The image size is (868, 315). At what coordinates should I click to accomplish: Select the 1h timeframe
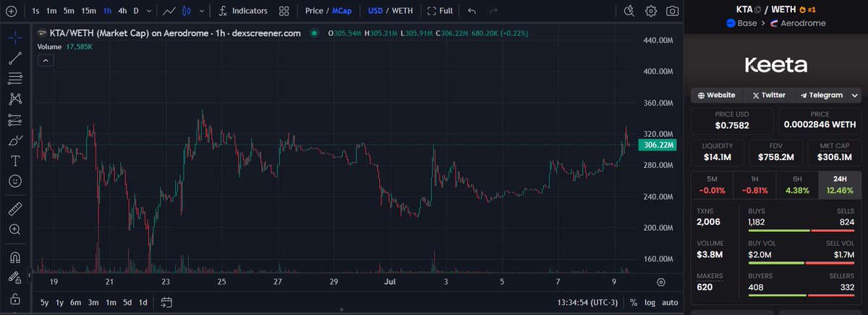[x=107, y=11]
